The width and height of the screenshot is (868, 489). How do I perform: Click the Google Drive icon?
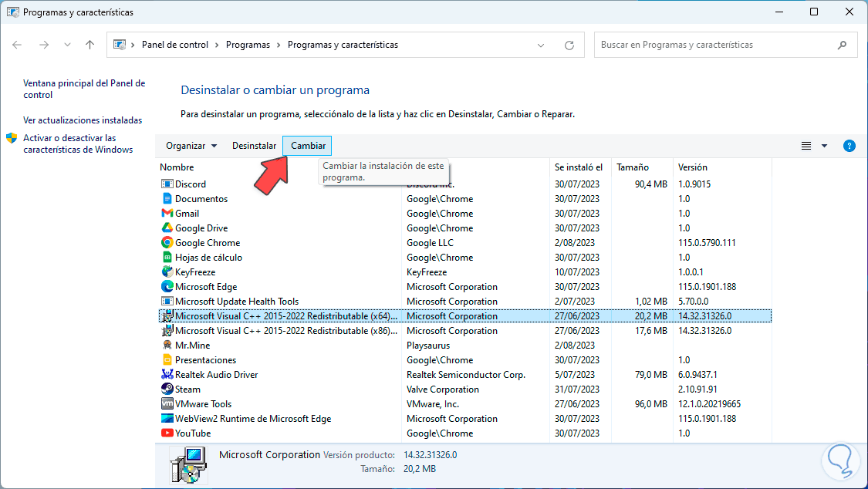pos(167,228)
